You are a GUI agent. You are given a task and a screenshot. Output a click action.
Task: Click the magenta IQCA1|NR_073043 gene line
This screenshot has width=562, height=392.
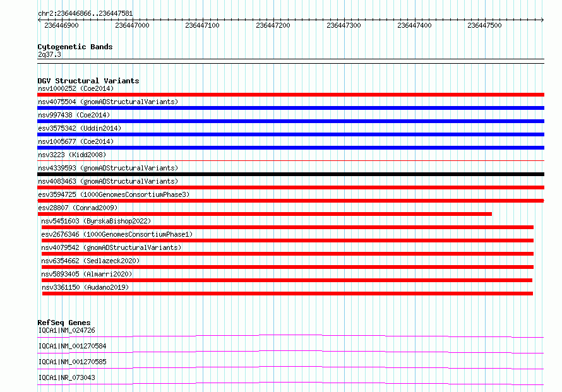[290, 383]
